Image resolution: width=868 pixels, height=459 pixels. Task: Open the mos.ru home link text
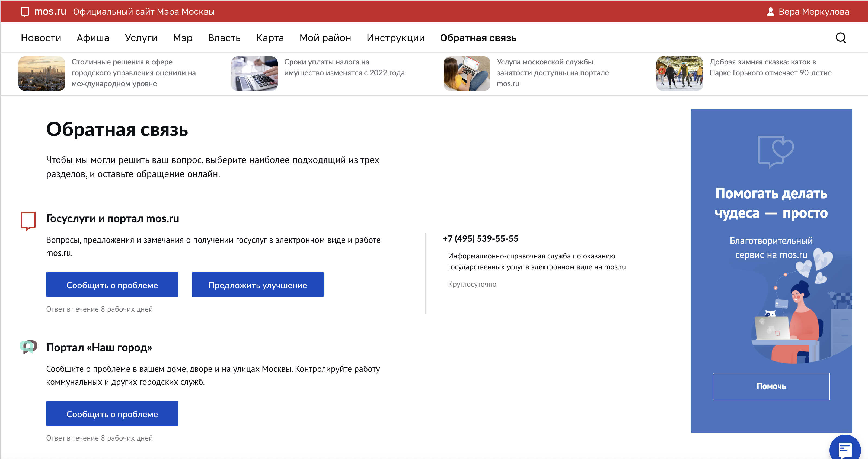tap(50, 11)
